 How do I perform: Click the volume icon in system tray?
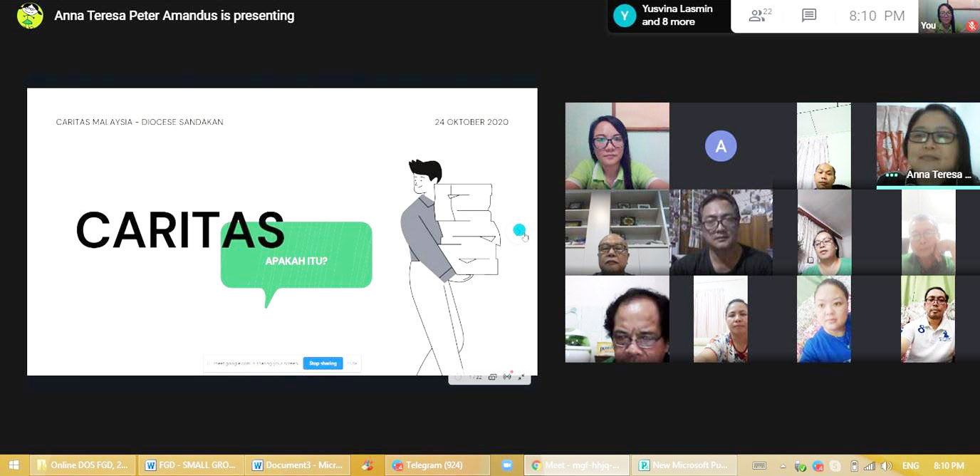[886, 466]
